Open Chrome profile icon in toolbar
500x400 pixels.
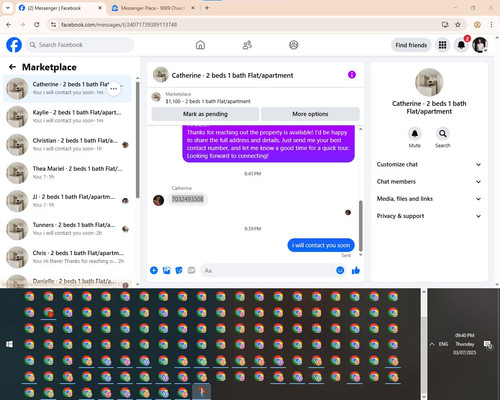tap(477, 25)
